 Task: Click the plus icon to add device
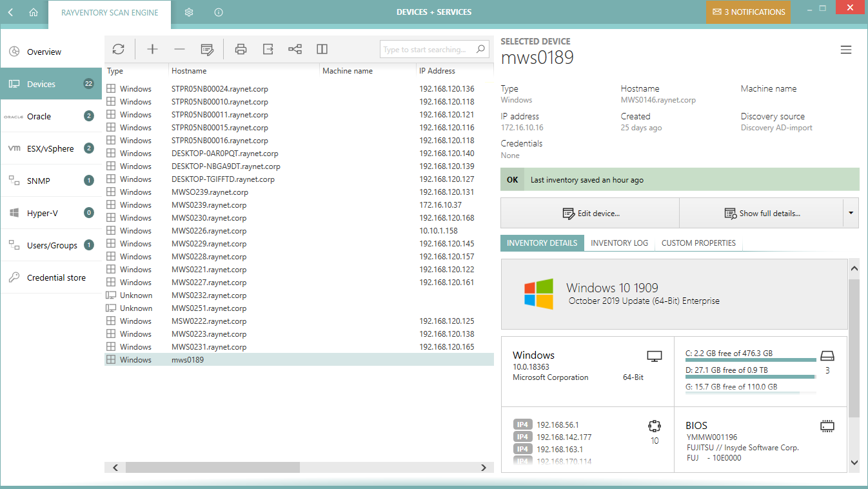tap(152, 50)
